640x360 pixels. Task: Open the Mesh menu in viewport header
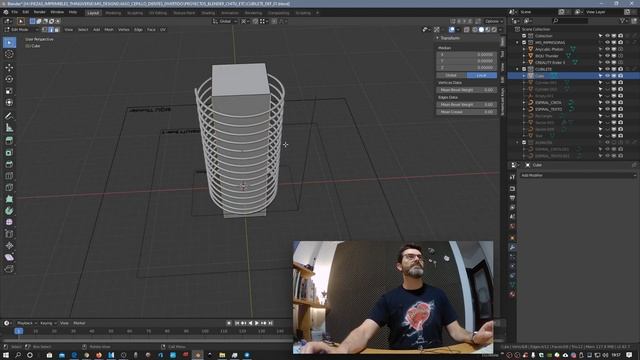(109, 29)
